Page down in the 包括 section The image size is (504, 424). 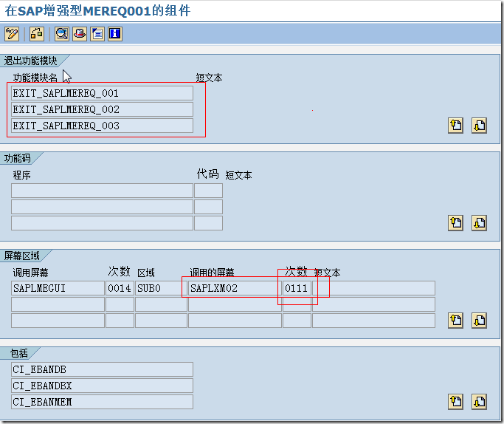click(479, 402)
